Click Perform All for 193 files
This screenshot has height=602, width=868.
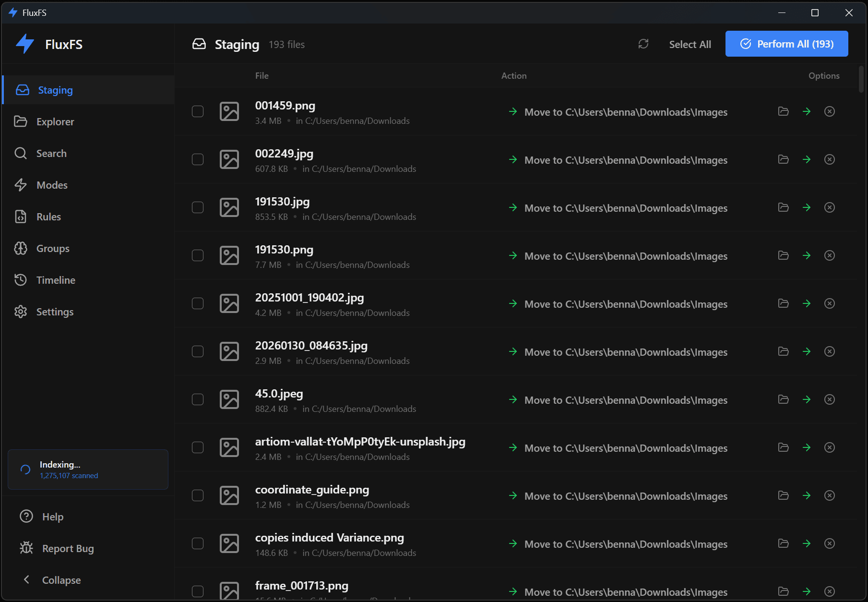(786, 44)
